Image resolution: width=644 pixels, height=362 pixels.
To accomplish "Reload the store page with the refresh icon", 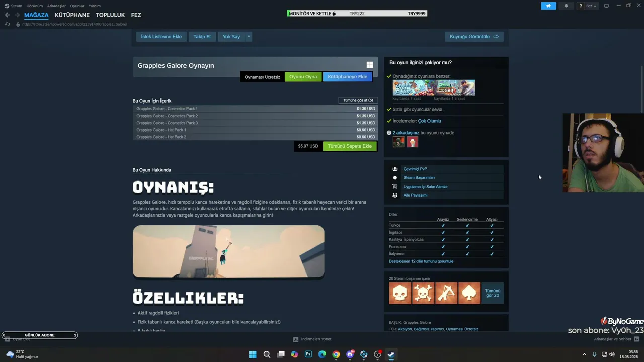I will point(7,24).
